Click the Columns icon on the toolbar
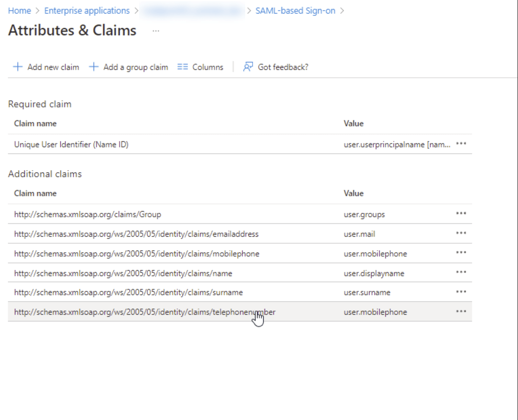The width and height of the screenshot is (518, 420). [x=182, y=67]
